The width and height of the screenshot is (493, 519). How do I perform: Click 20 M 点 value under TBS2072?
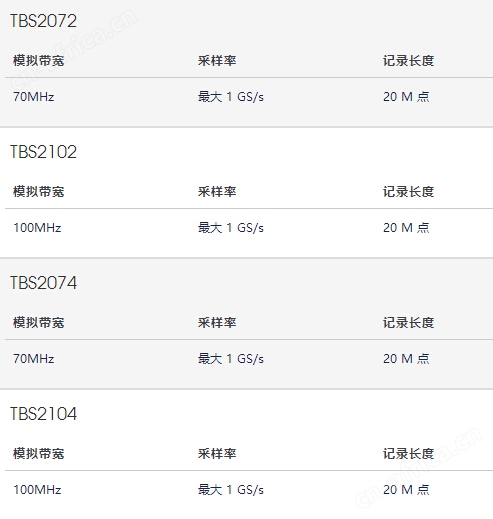[x=406, y=97]
